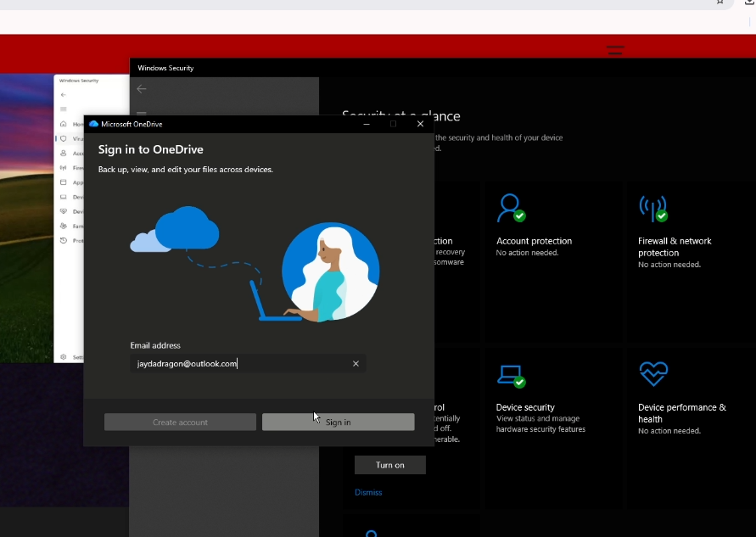Open the Device security laptop icon
The height and width of the screenshot is (537, 756).
click(x=511, y=376)
